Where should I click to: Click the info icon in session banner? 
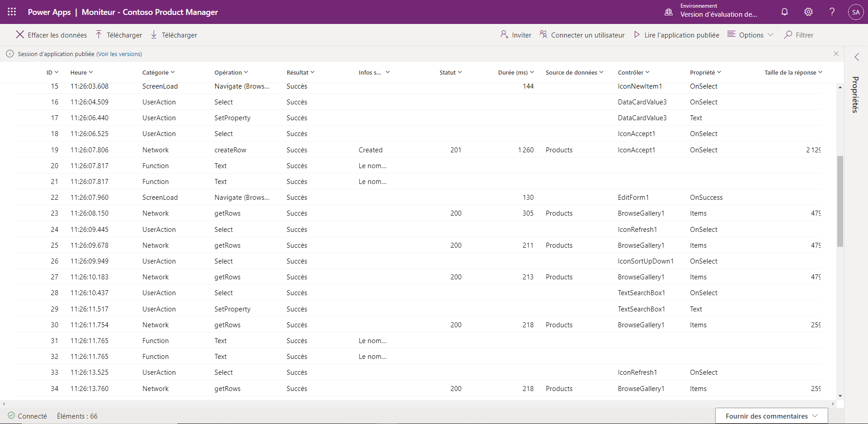(x=10, y=54)
